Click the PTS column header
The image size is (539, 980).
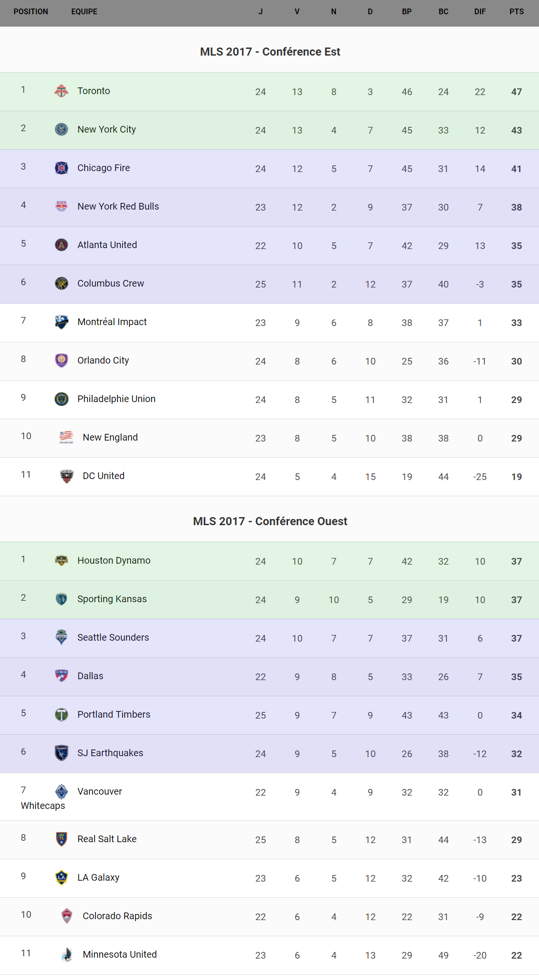pos(516,11)
